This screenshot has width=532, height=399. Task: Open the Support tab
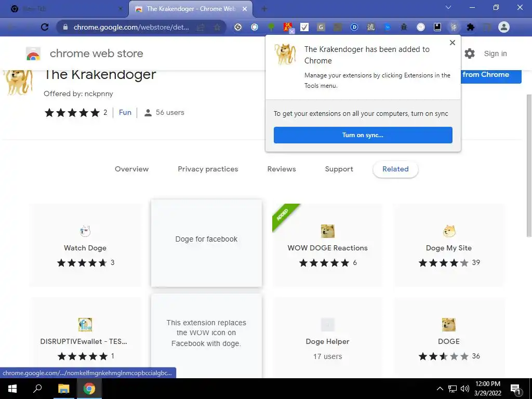pos(339,169)
